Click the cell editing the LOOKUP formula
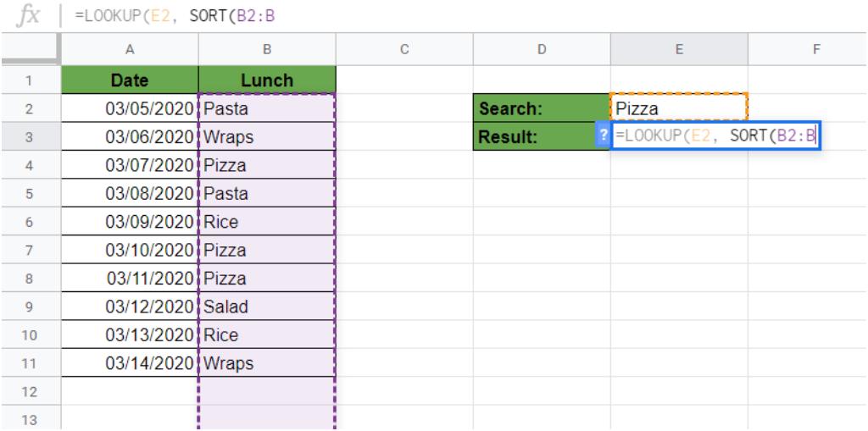 [716, 135]
